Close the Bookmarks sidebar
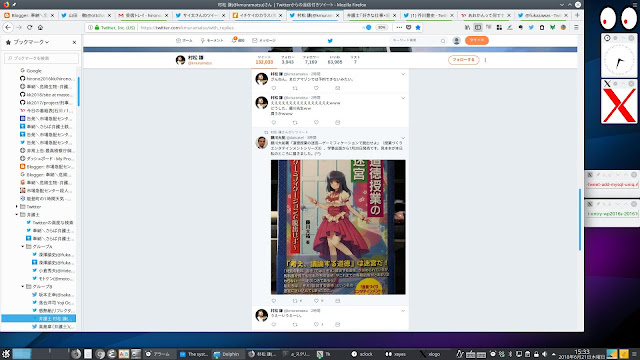 click(74, 42)
